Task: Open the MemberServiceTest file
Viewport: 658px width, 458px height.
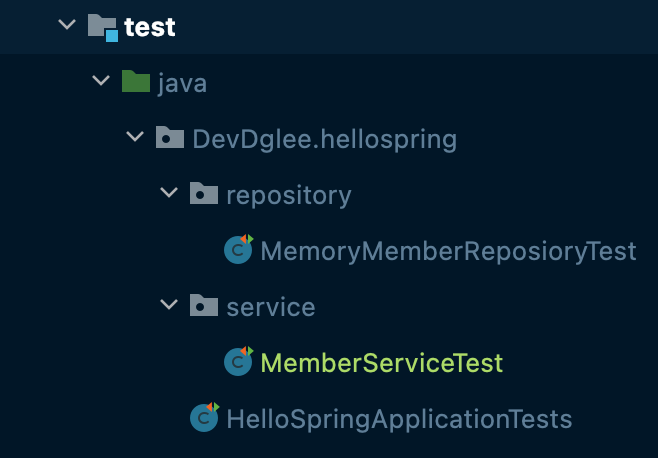Action: (x=381, y=363)
